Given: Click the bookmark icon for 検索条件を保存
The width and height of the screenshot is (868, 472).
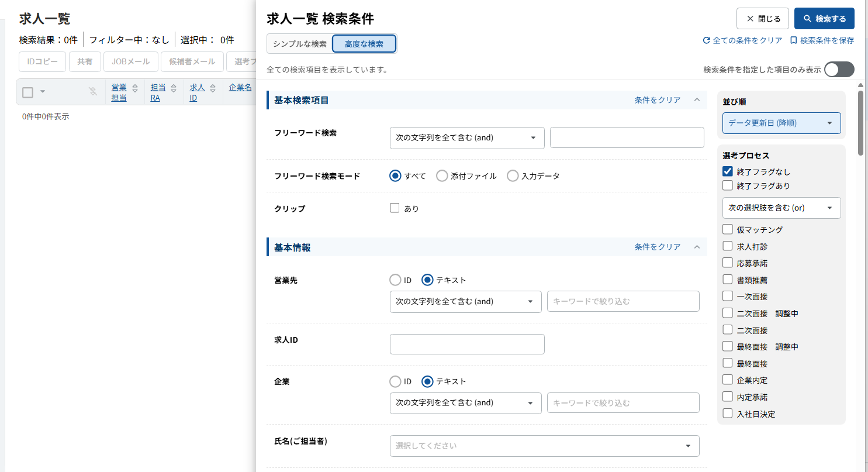Looking at the screenshot, I should click(x=793, y=41).
